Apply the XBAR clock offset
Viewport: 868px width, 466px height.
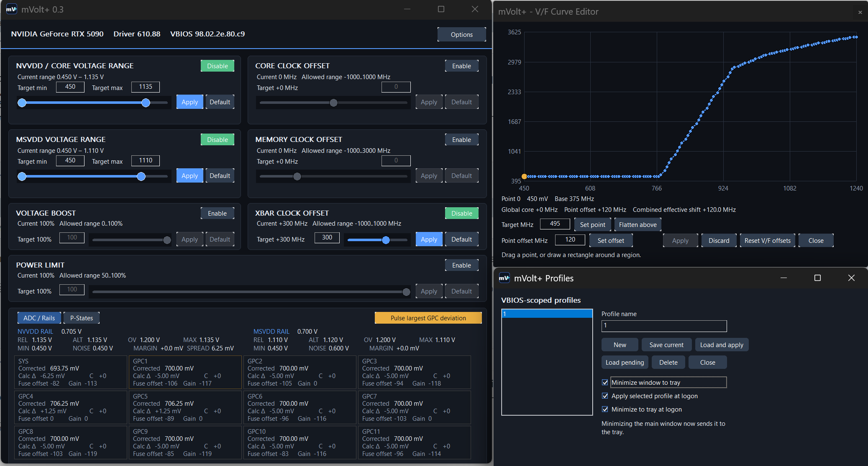[429, 239]
